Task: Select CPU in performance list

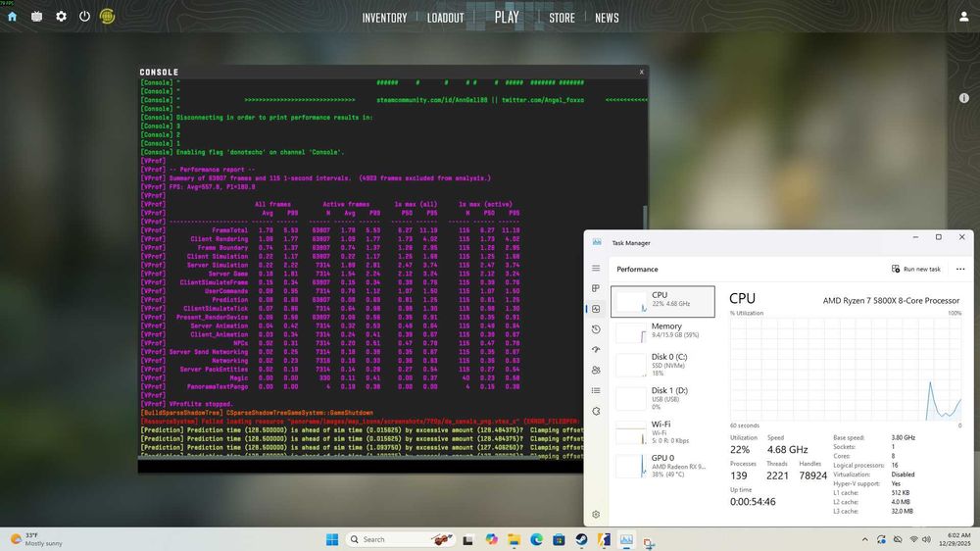Action: (662, 301)
